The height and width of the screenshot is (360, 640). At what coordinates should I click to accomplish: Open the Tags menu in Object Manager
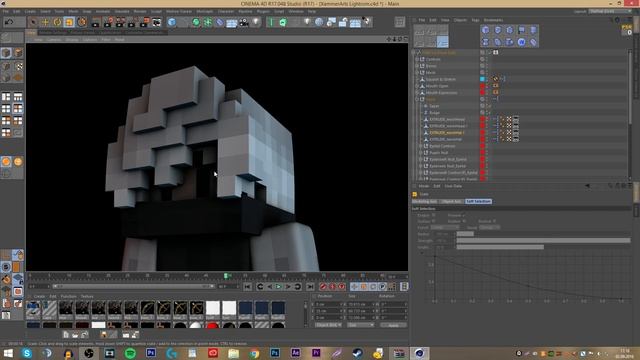click(x=475, y=20)
